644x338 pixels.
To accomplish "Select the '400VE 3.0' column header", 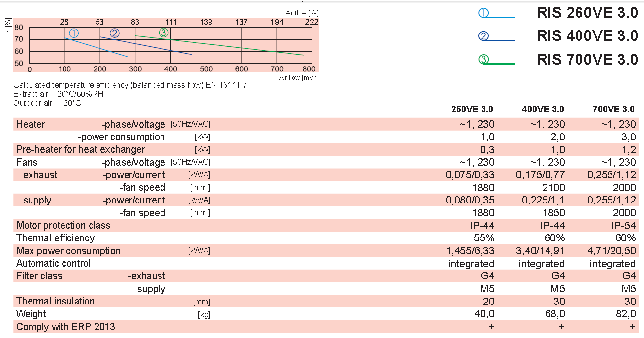I will point(543,109).
